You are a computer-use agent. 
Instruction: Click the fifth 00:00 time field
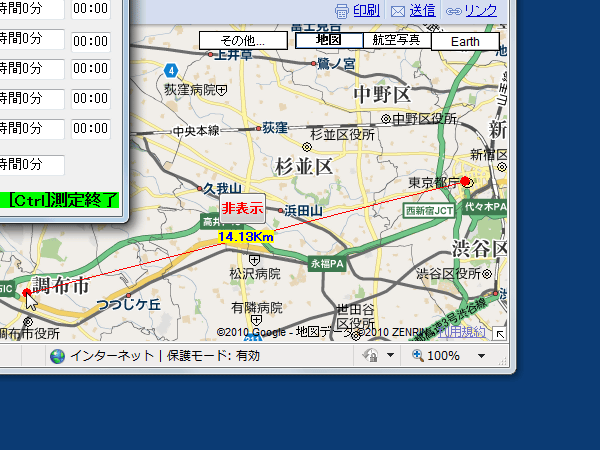pos(91,128)
